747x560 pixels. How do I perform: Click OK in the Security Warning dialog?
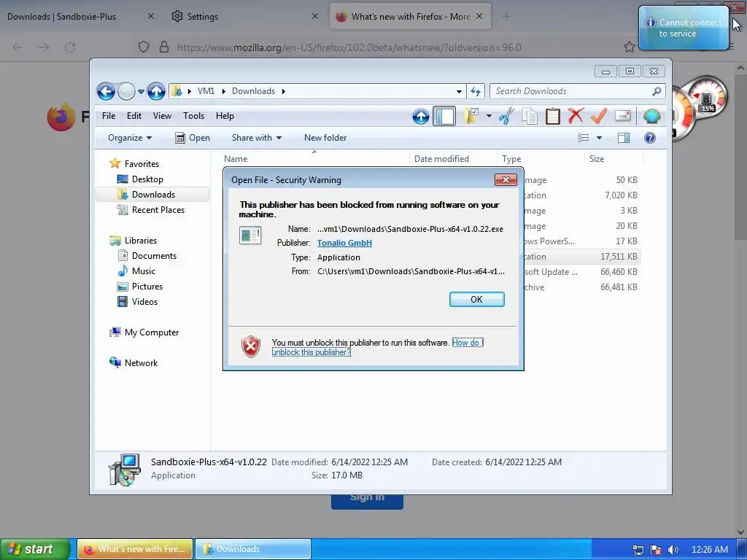[476, 299]
